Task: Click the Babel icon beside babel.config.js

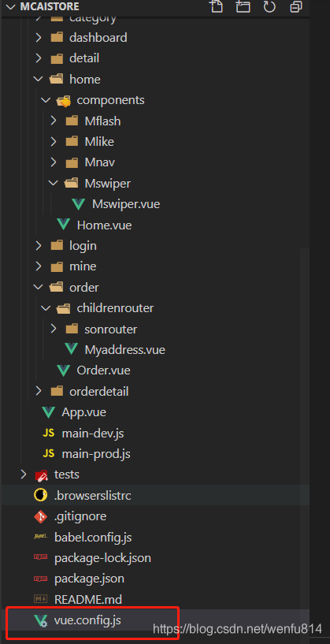Action: click(x=41, y=538)
